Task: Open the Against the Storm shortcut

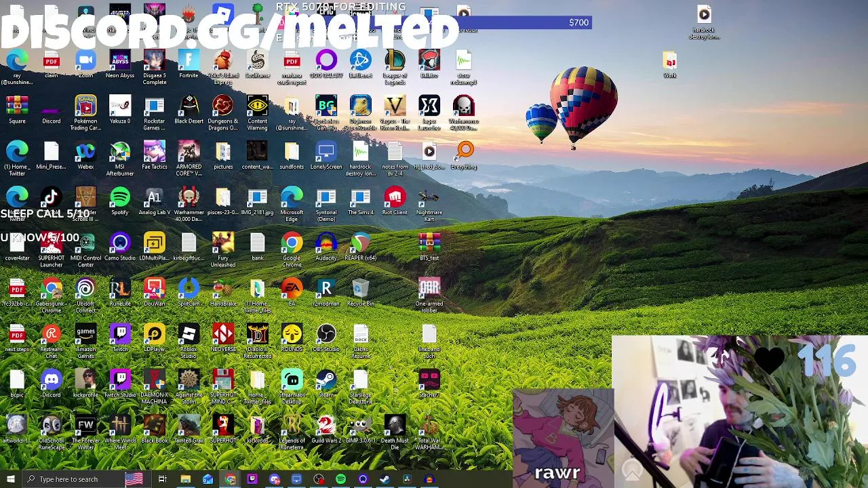Action: 189,386
